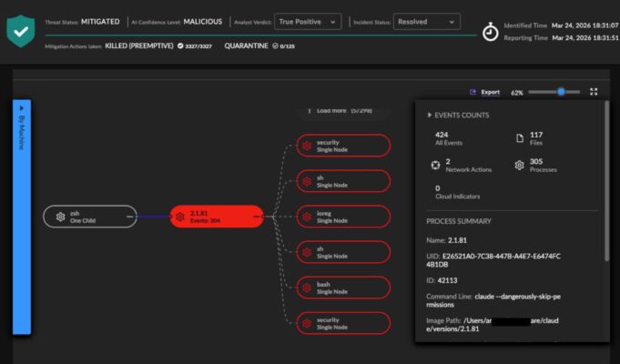Click the Files document icon in Events Counts
Image resolution: width=620 pixels, height=364 pixels.
[x=520, y=138]
